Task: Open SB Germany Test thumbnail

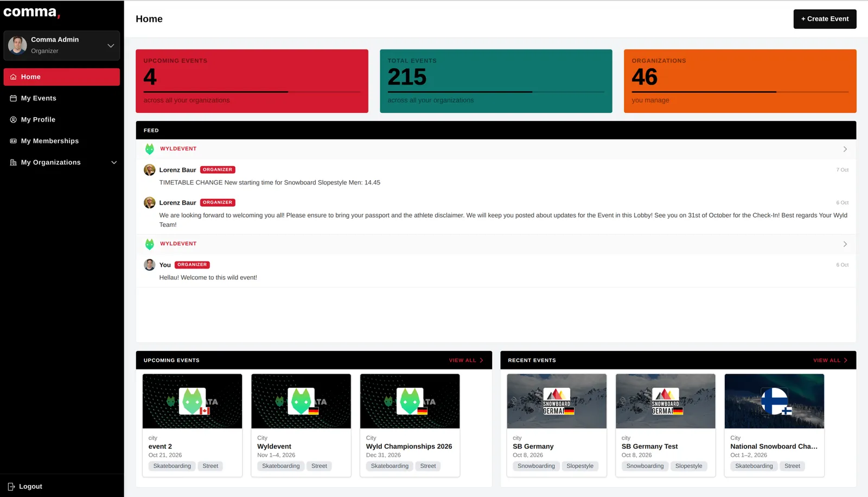Action: (x=665, y=401)
